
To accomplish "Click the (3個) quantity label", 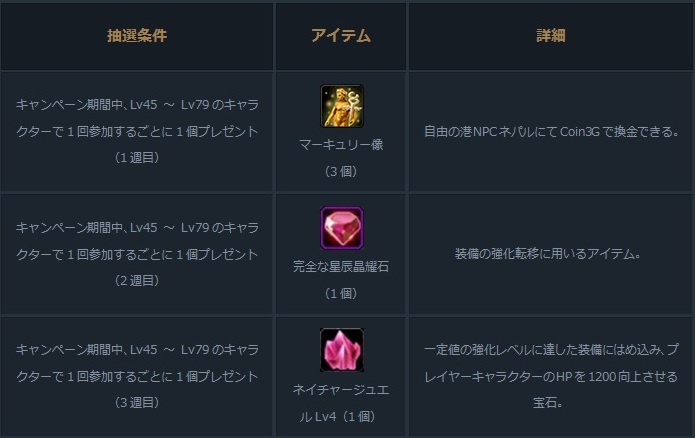I will coord(341,171).
